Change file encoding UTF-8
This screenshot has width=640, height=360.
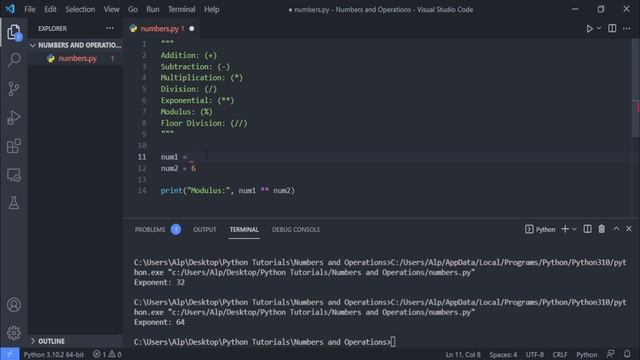click(535, 354)
